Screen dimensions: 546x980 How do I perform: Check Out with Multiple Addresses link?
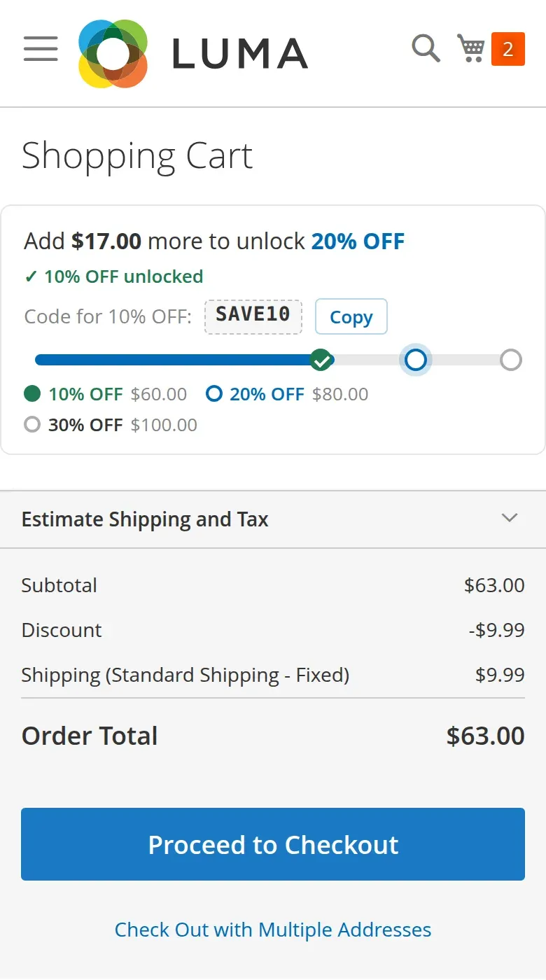click(x=273, y=930)
